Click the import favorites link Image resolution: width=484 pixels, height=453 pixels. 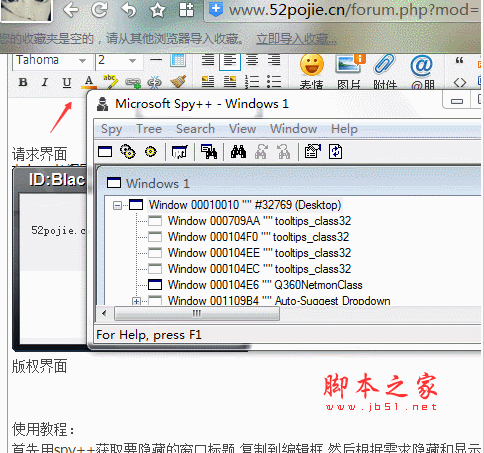click(296, 39)
